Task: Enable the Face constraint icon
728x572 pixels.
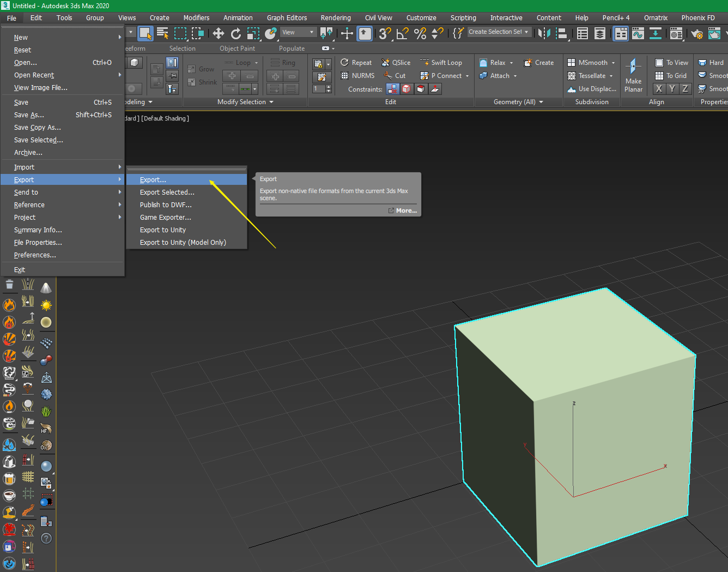Action: (421, 89)
